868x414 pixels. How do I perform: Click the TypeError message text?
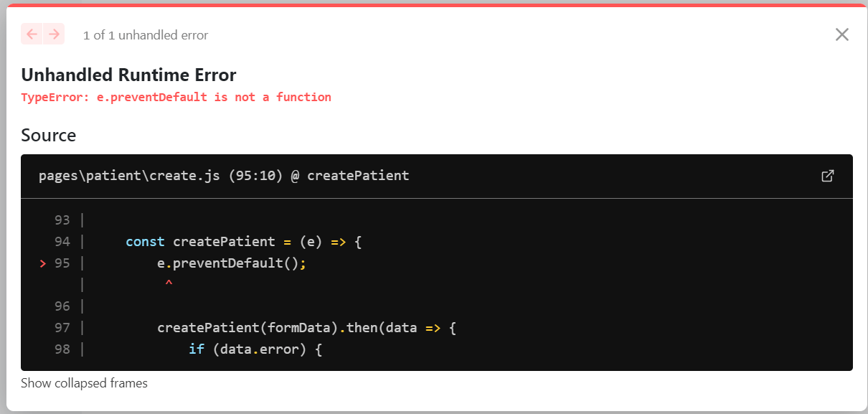click(x=176, y=97)
